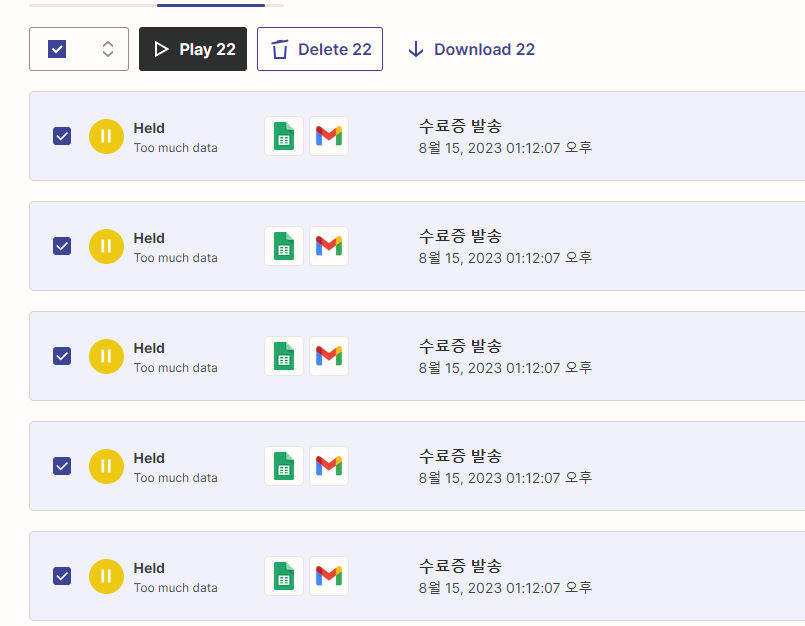This screenshot has width=805, height=626.
Task: Click the Gmail icon in the fourth row
Action: pos(329,466)
